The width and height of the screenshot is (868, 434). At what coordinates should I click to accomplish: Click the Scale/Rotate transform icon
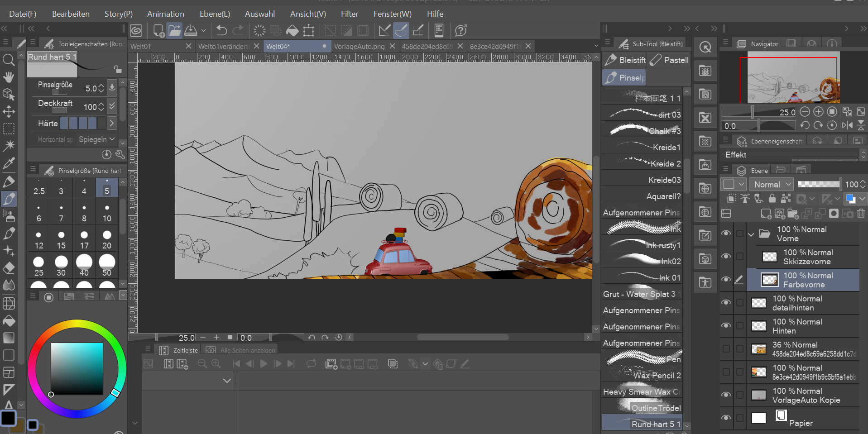pos(309,31)
